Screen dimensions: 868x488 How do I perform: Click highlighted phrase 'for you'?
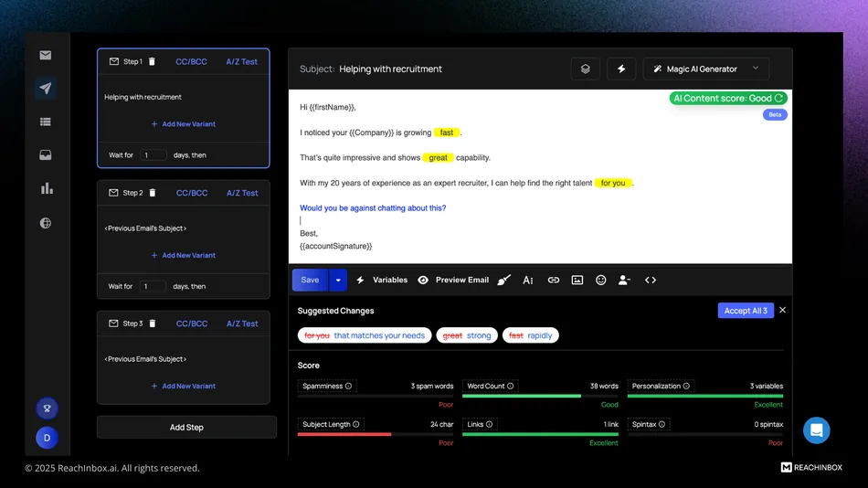[x=613, y=183]
